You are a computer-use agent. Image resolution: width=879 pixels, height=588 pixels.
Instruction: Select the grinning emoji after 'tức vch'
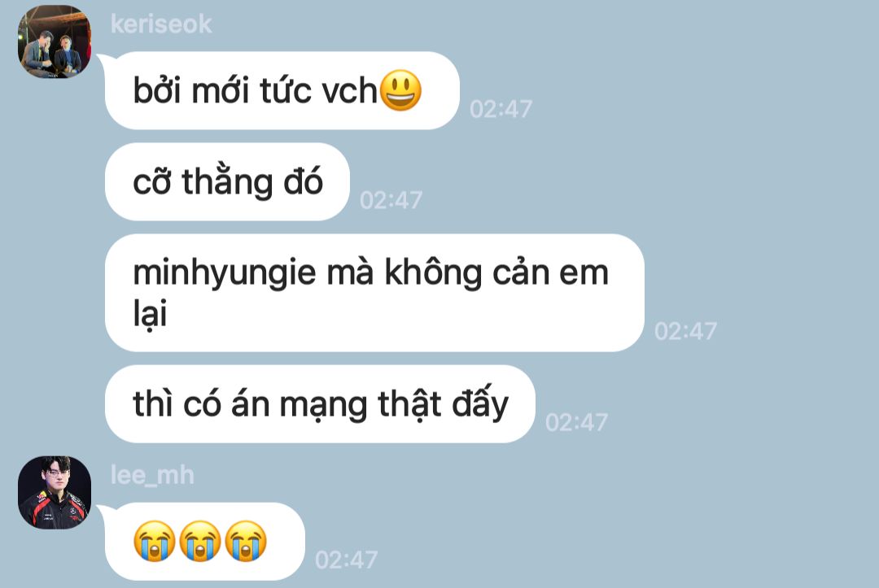400,90
